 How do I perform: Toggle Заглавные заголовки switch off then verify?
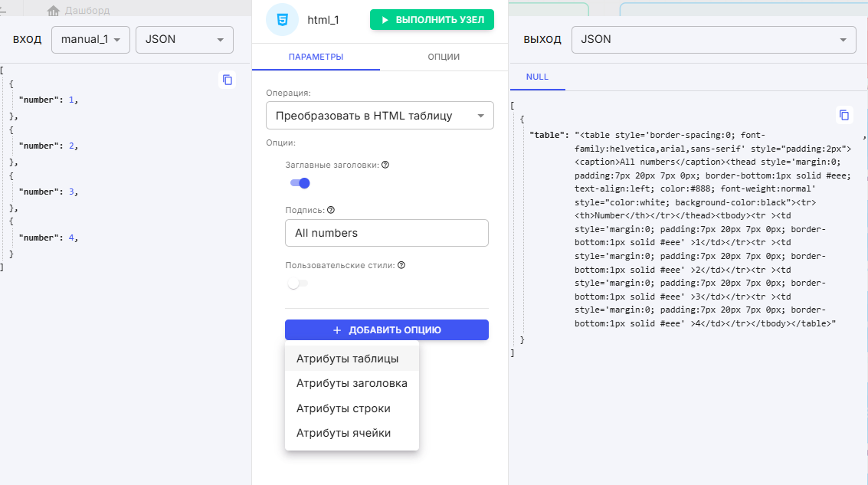pyautogui.click(x=298, y=183)
